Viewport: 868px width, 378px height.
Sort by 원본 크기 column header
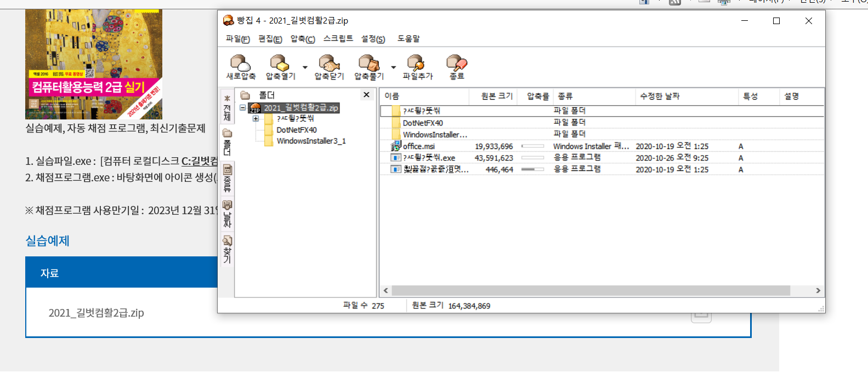click(496, 96)
